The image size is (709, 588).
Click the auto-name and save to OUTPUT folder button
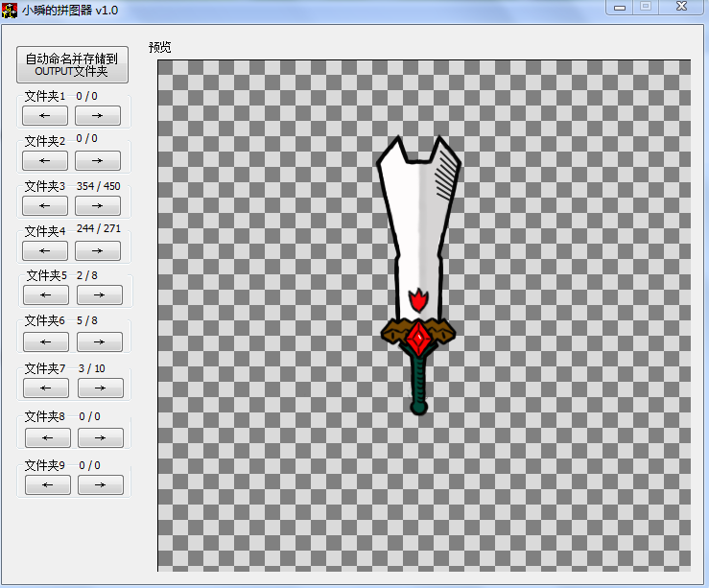[72, 64]
